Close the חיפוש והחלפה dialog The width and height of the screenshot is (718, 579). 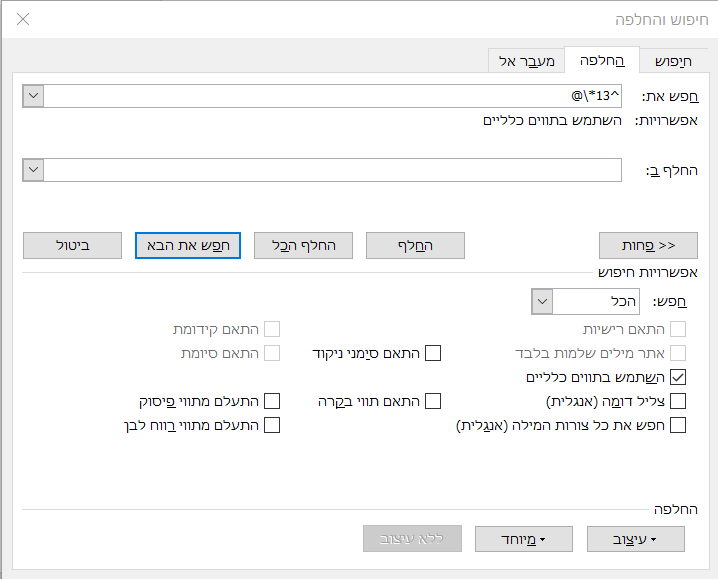[23, 19]
